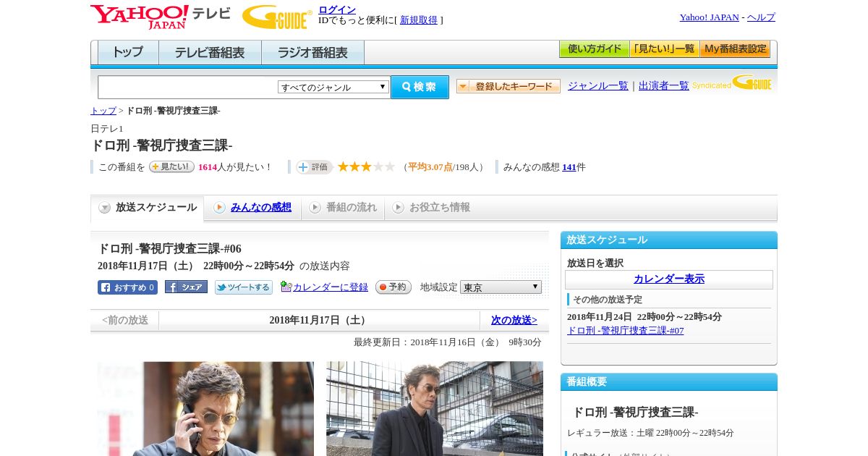Open the ヘルプ link
The image size is (868, 456).
pyautogui.click(x=761, y=17)
